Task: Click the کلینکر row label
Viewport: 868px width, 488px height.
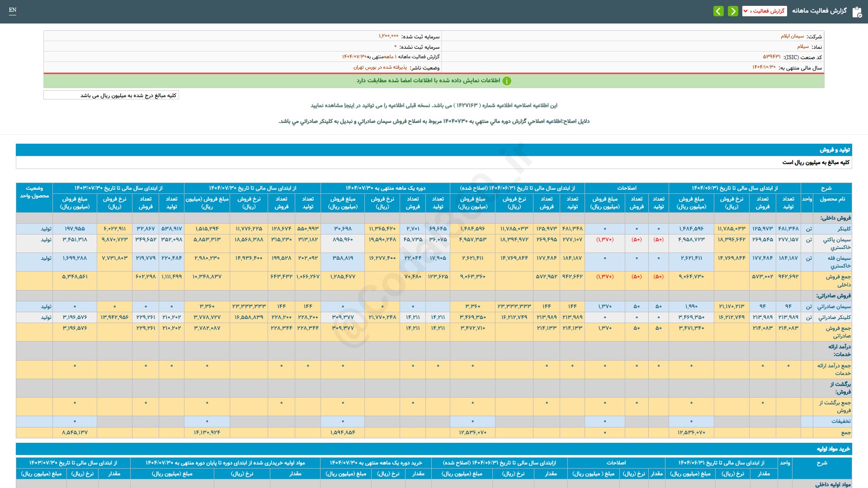Action: point(844,229)
